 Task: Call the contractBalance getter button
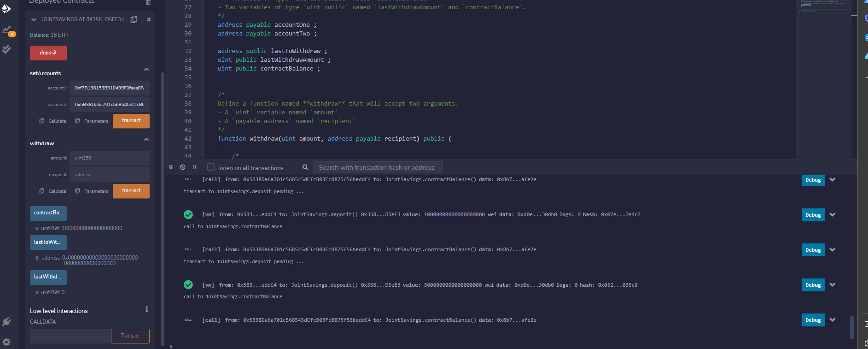[x=48, y=213]
